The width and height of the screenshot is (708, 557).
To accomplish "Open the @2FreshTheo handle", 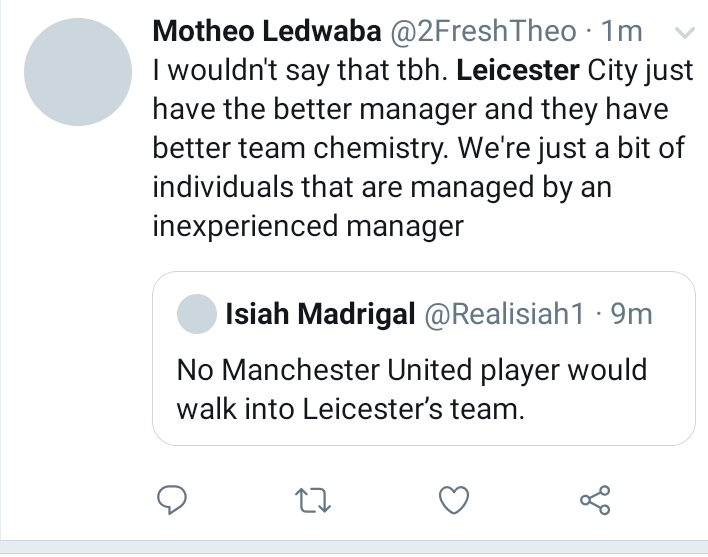I will 482,32.
